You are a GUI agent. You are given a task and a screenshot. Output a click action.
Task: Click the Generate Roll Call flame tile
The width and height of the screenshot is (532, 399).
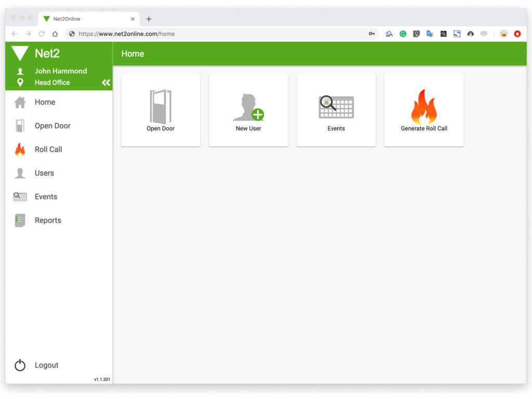click(x=424, y=110)
